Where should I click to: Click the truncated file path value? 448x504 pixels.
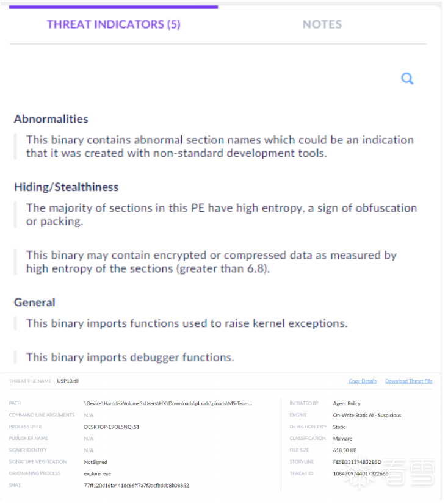tap(168, 403)
